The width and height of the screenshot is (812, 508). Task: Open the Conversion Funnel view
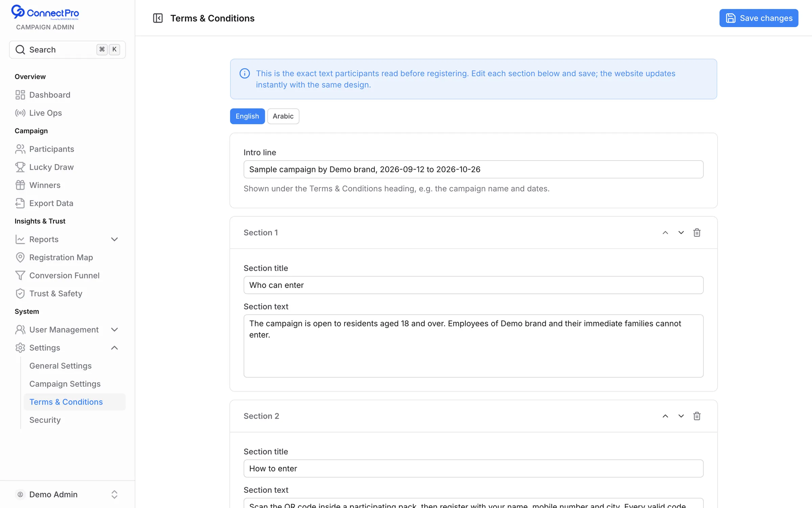pos(67,275)
